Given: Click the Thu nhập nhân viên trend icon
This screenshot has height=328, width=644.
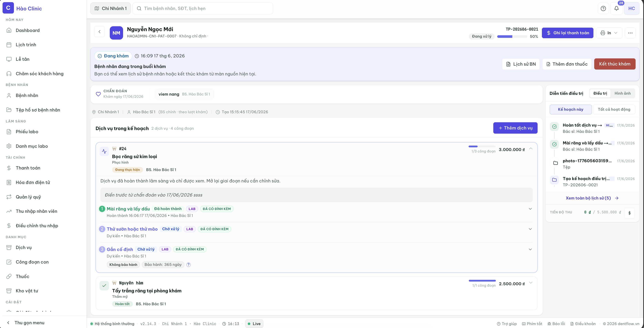Looking at the screenshot, I should pyautogui.click(x=9, y=211).
